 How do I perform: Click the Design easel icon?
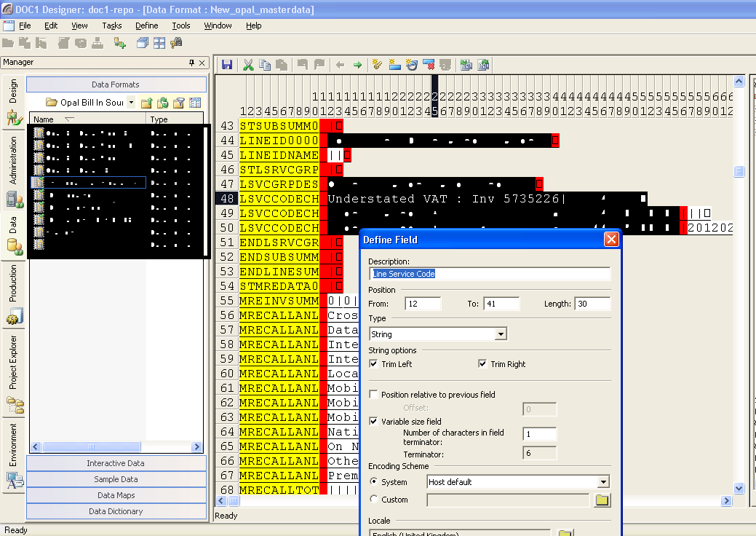click(14, 117)
